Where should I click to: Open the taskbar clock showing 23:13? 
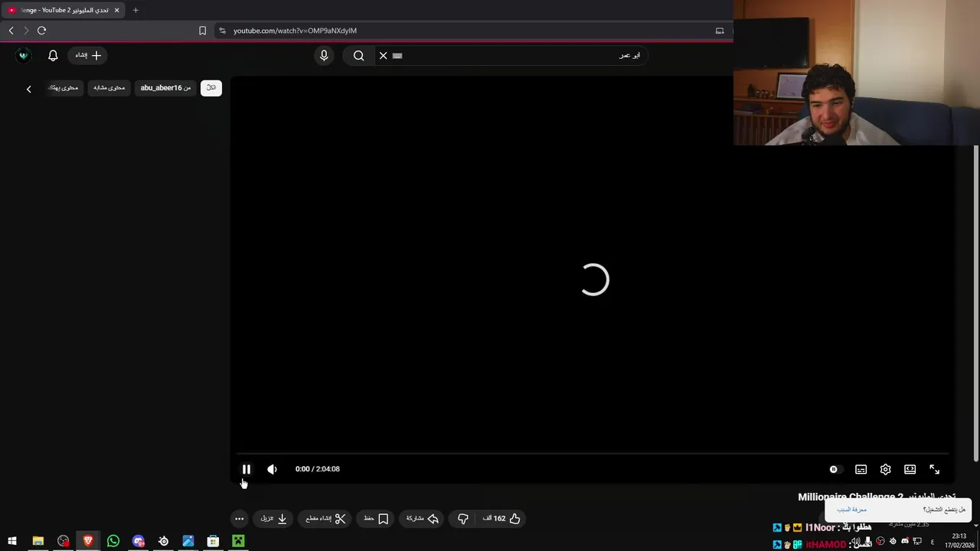point(959,541)
